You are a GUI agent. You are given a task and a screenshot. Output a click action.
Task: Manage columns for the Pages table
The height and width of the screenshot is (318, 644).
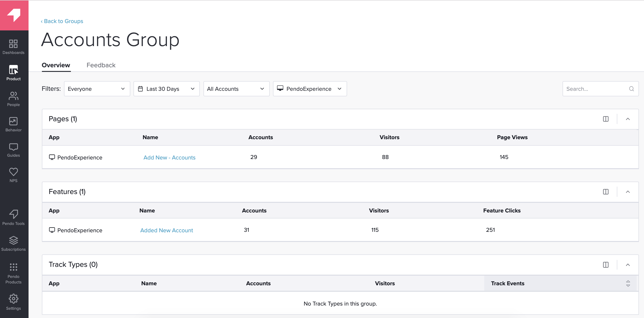tap(606, 119)
